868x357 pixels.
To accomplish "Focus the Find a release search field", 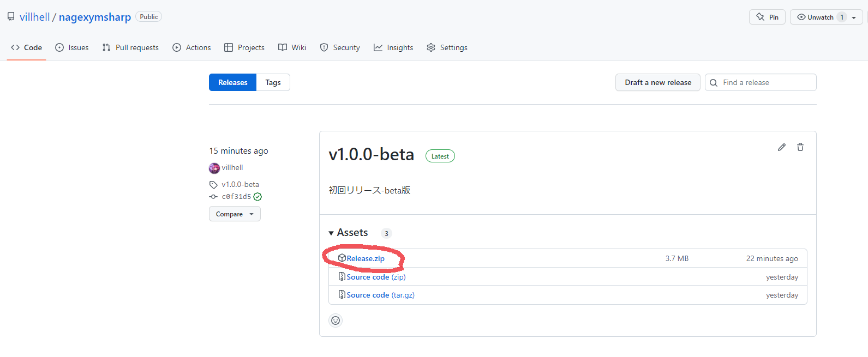I will pyautogui.click(x=761, y=82).
